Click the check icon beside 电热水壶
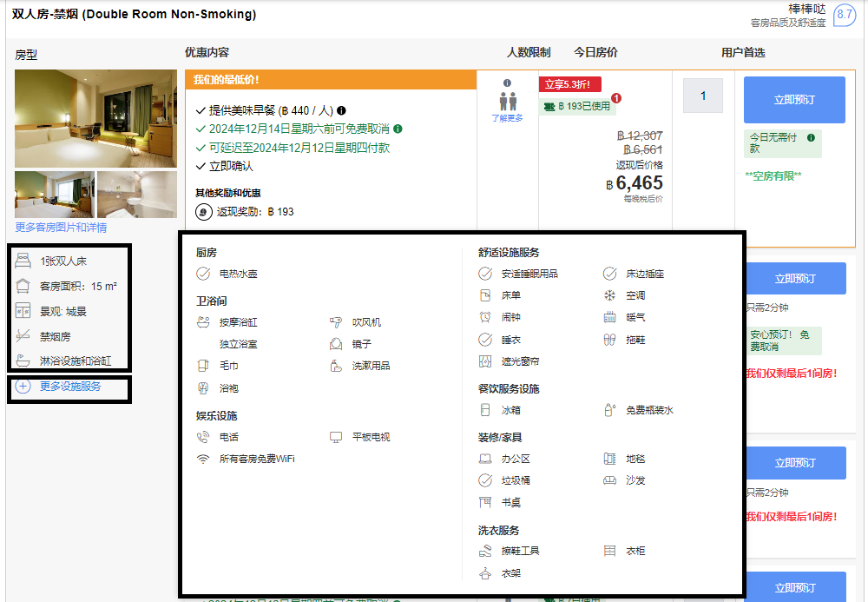This screenshot has height=602, width=868. (x=203, y=274)
